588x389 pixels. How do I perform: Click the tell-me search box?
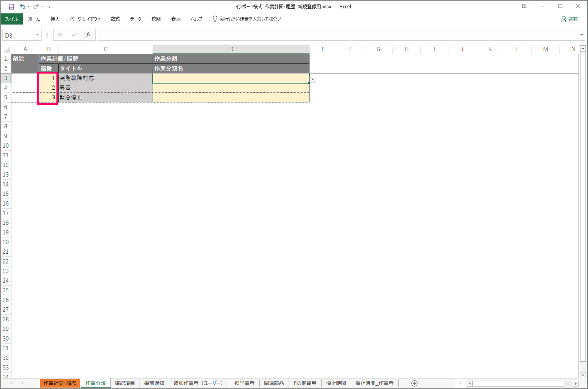point(250,19)
